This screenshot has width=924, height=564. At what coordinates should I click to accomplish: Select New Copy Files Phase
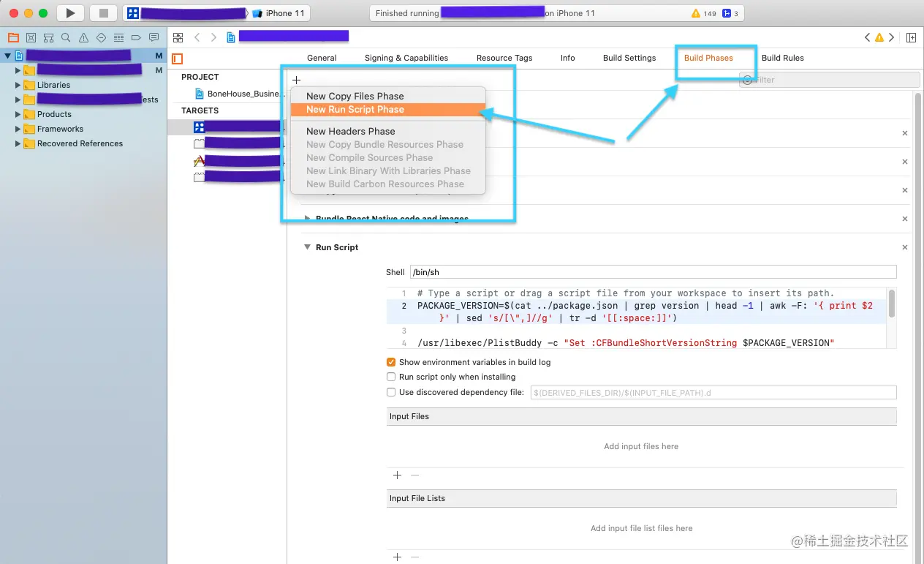click(355, 96)
